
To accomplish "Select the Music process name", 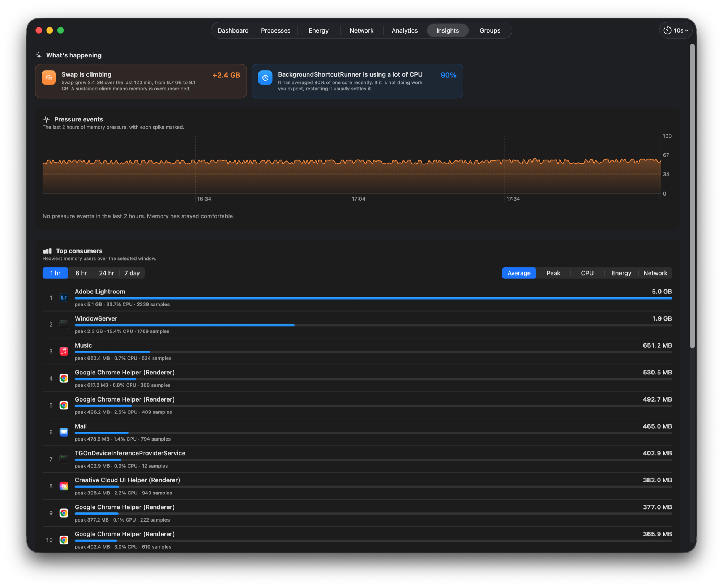I will (x=83, y=345).
